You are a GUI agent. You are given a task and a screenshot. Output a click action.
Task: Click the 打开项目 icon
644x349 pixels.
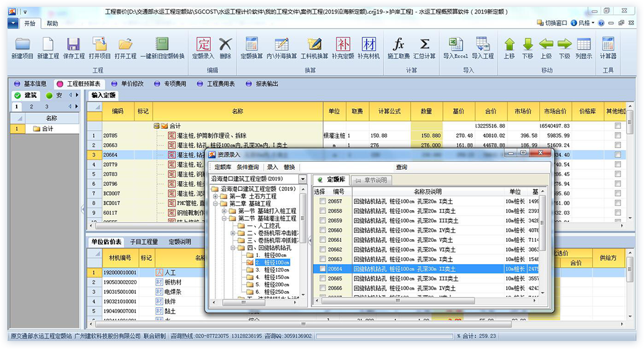pos(99,44)
